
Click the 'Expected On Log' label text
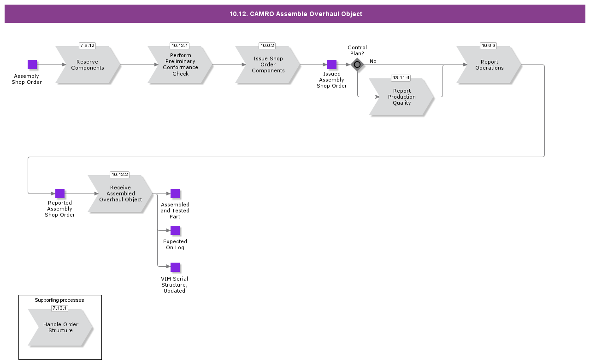[x=175, y=245]
